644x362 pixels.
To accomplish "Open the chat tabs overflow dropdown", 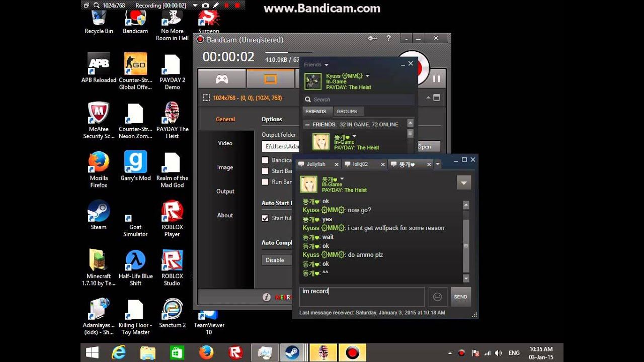I will coord(438,164).
